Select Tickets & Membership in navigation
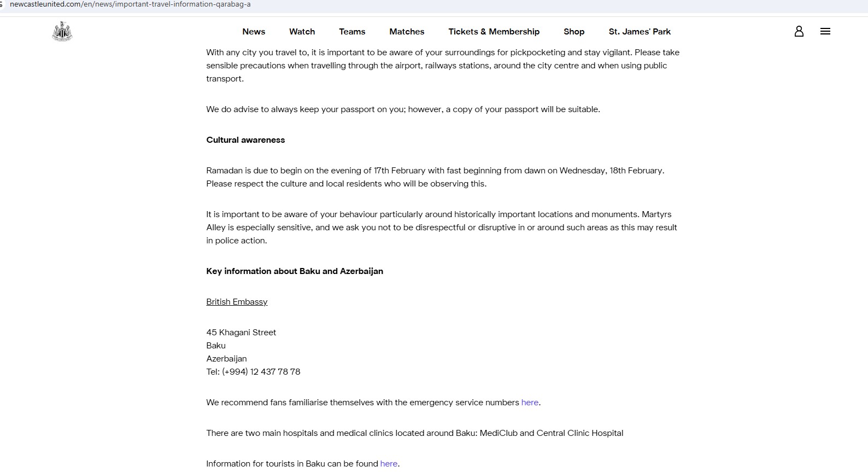Viewport: 868px width, 472px height. pyautogui.click(x=494, y=32)
